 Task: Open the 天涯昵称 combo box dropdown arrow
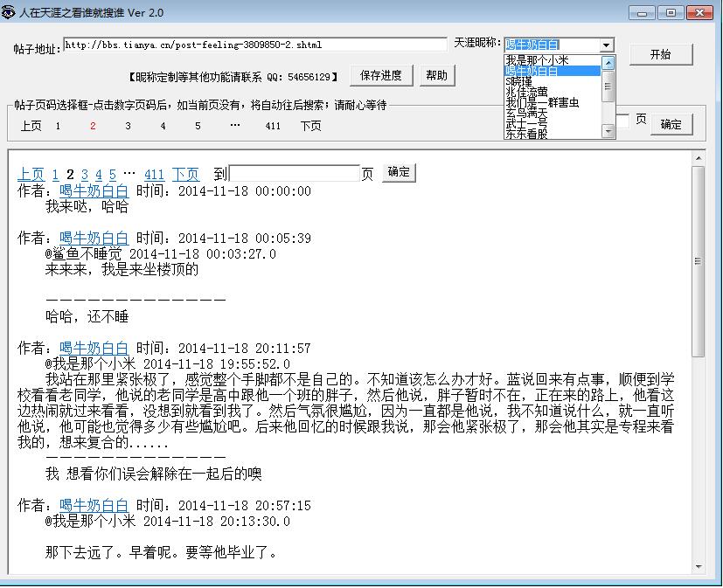click(607, 45)
